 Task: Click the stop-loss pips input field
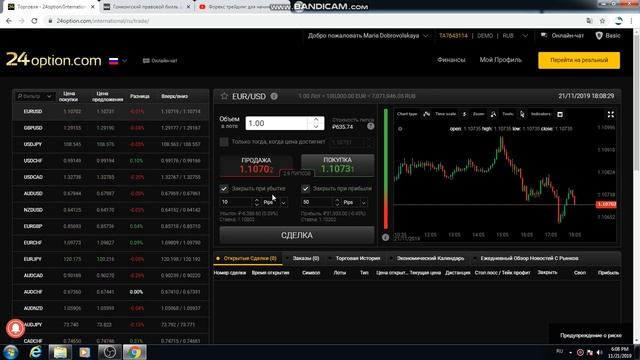(236, 202)
